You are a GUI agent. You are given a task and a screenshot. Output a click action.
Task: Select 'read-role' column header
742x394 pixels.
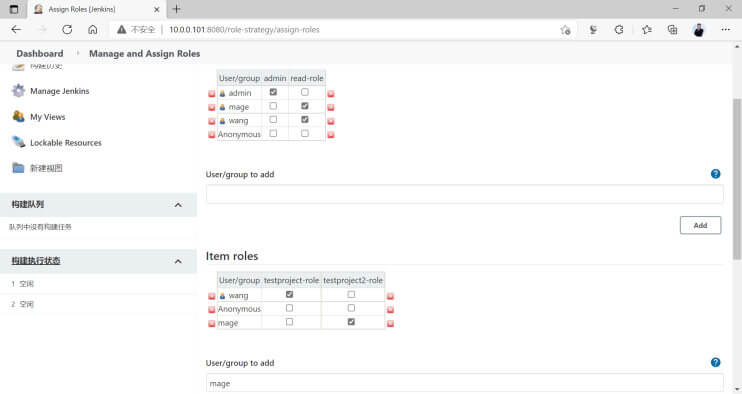pos(307,78)
